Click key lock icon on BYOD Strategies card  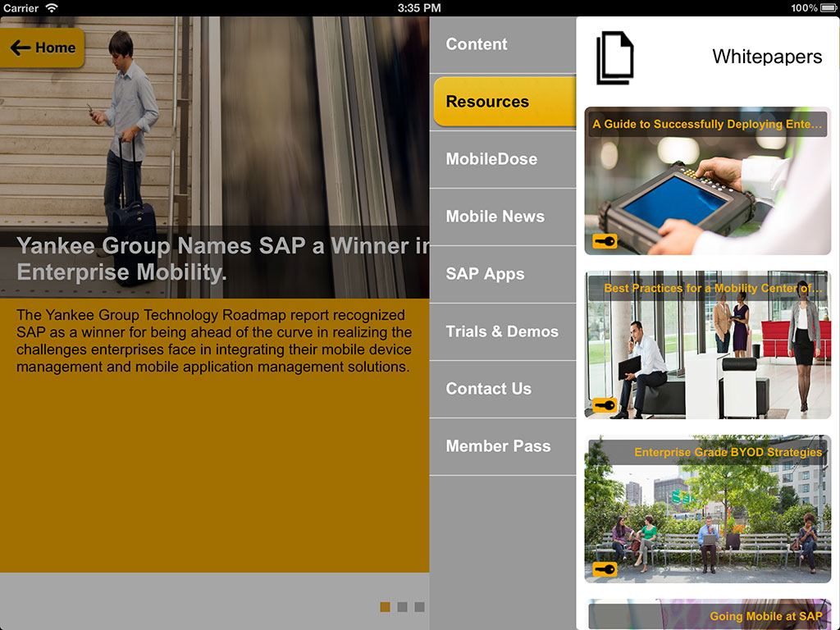(605, 569)
